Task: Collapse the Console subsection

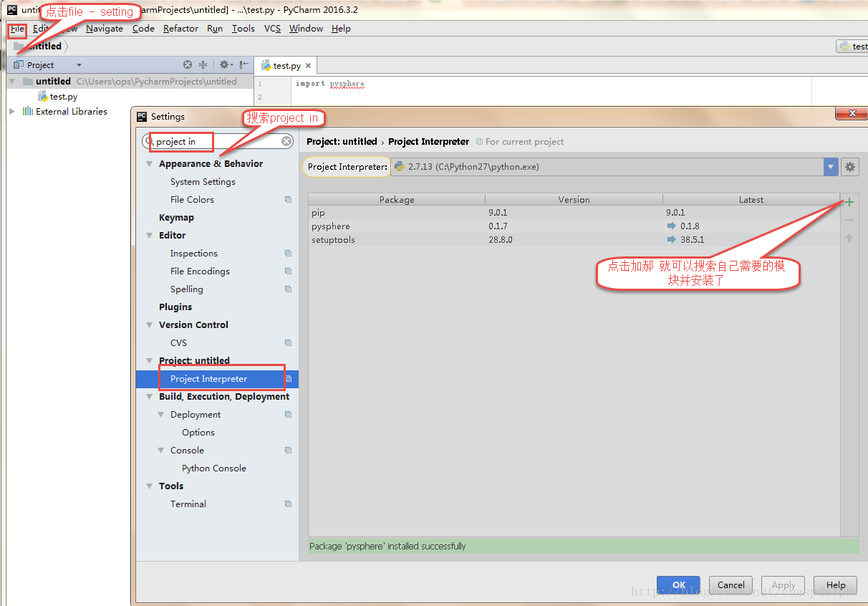Action: [161, 451]
